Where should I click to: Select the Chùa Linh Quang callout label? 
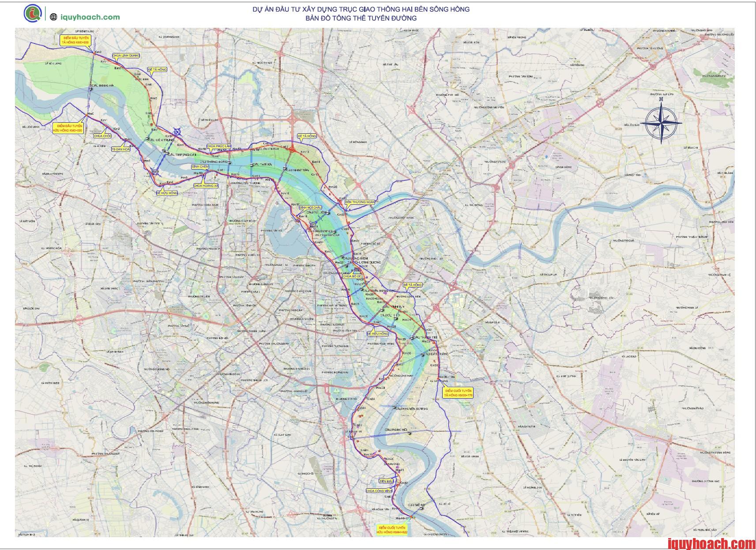pos(126,56)
